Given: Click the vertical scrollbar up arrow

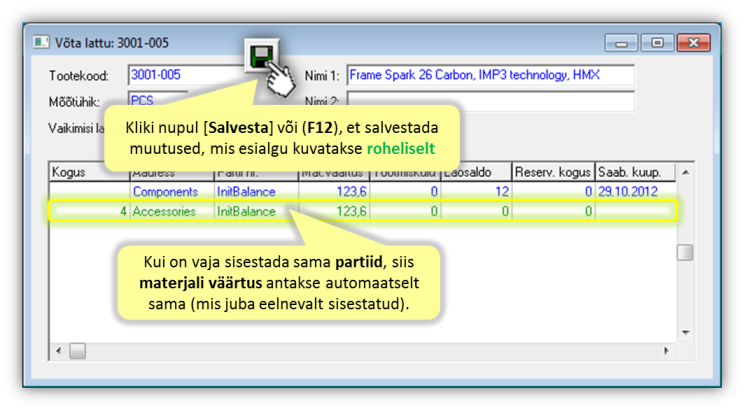Looking at the screenshot, I should pyautogui.click(x=686, y=172).
